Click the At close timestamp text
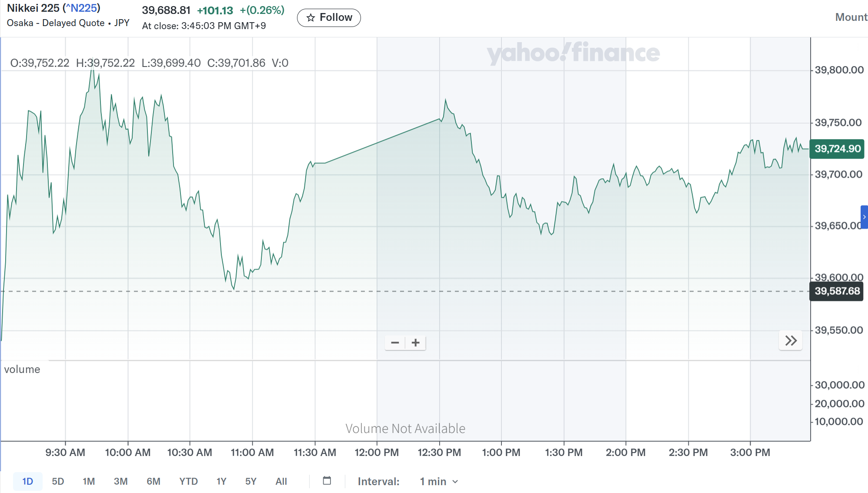 204,26
